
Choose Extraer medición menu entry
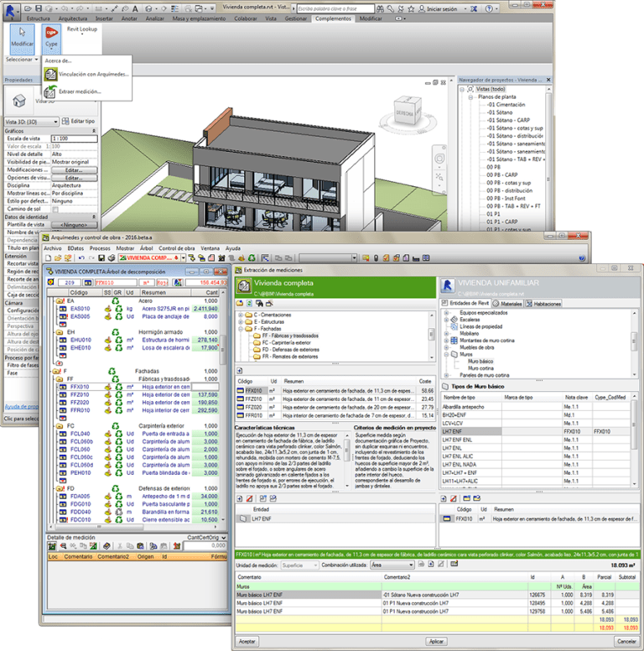coord(80,92)
